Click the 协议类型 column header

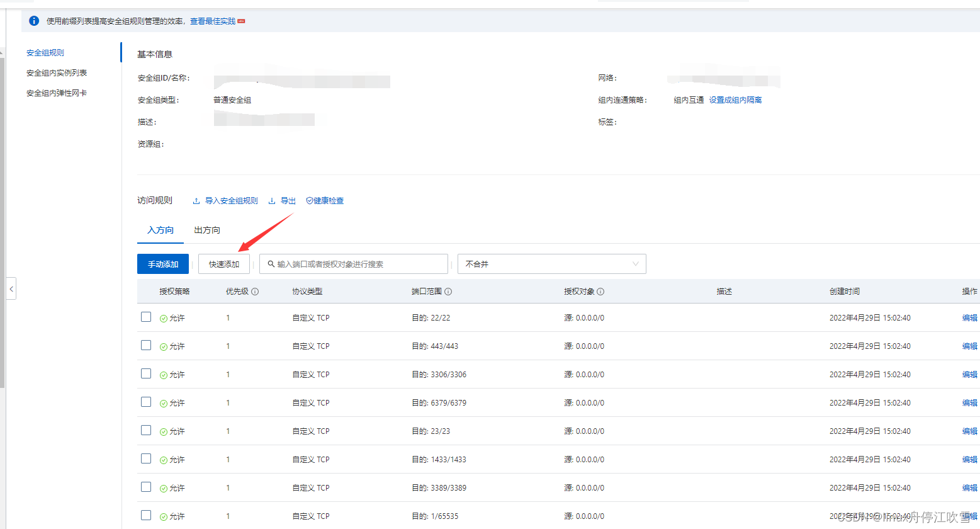307,292
